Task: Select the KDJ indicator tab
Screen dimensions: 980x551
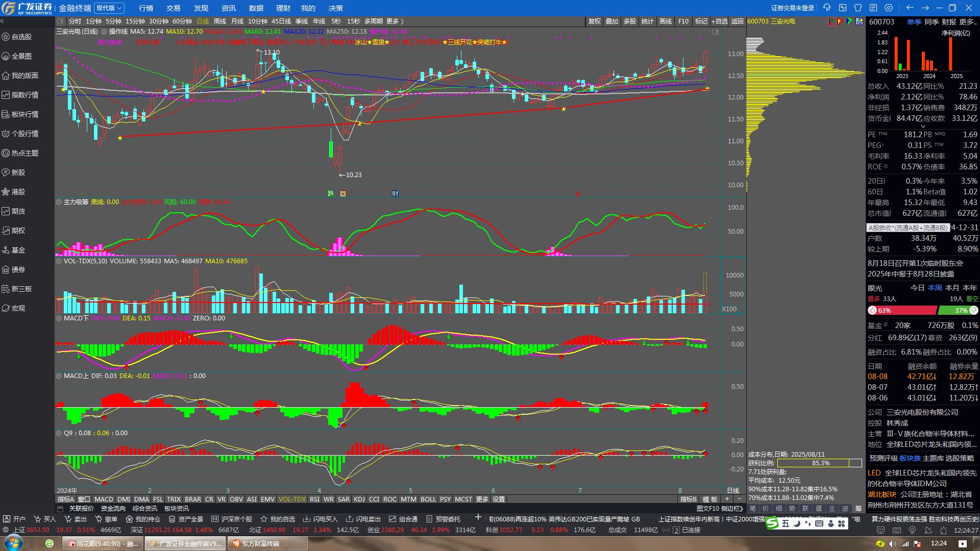Action: pyautogui.click(x=359, y=499)
